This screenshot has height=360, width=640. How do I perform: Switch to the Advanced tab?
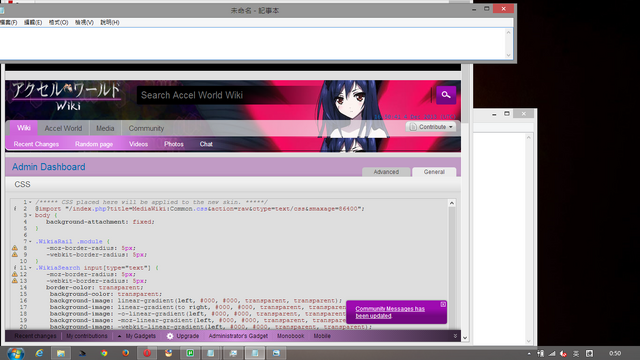tap(386, 172)
